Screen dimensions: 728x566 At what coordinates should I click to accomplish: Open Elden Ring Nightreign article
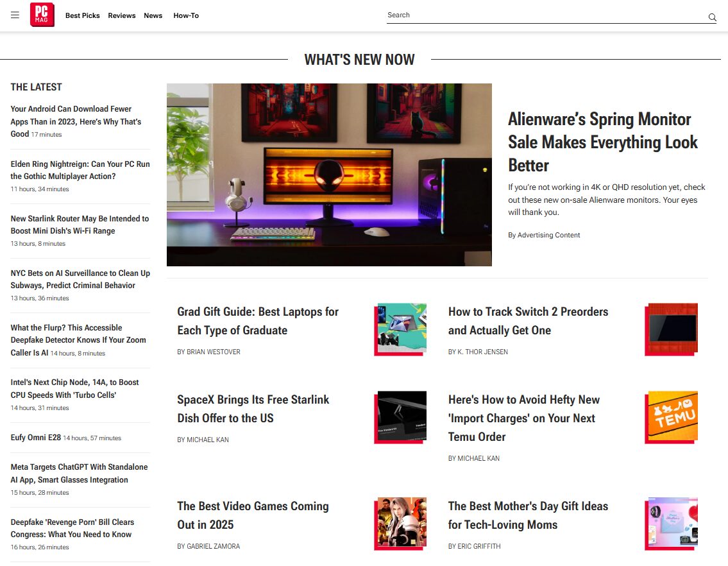pyautogui.click(x=80, y=170)
